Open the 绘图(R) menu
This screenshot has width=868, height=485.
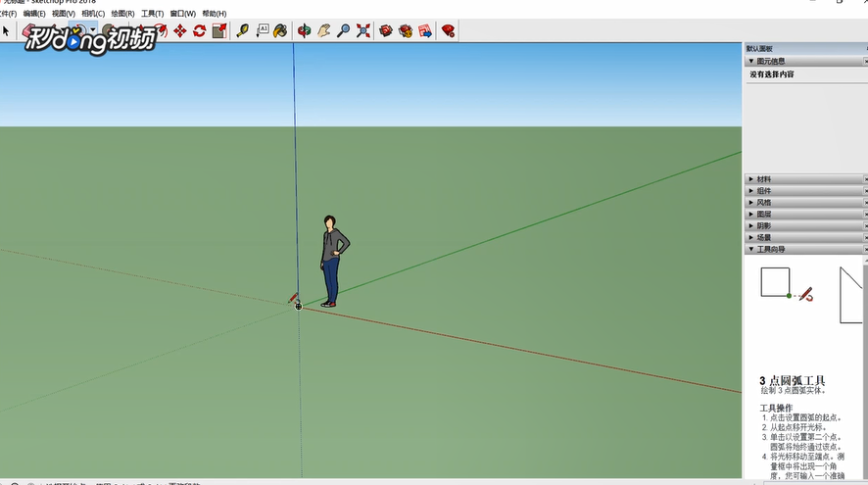click(x=122, y=14)
